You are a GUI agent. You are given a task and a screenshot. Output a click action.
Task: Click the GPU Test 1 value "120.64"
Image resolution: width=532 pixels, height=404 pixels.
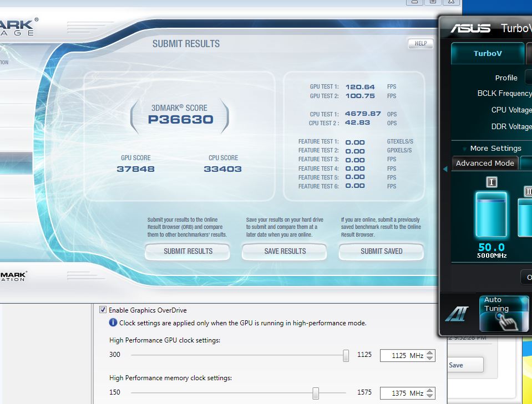coord(360,87)
